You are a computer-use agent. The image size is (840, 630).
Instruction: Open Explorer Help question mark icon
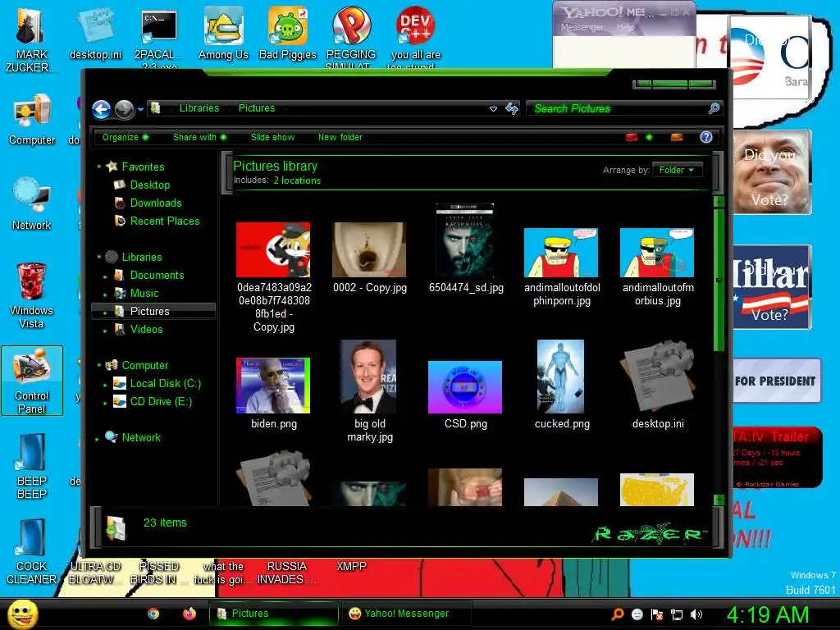click(x=706, y=137)
